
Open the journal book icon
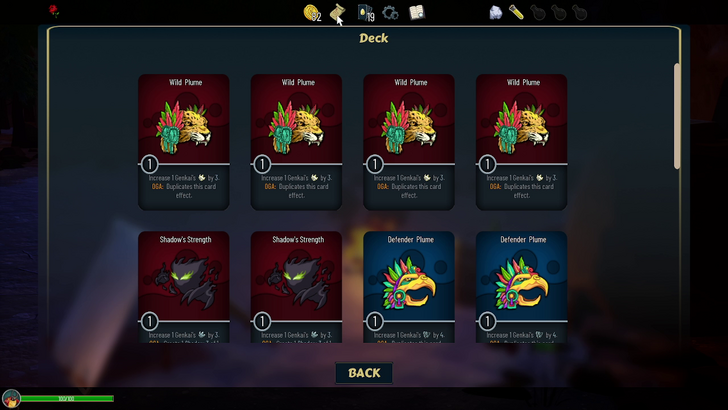coord(416,13)
